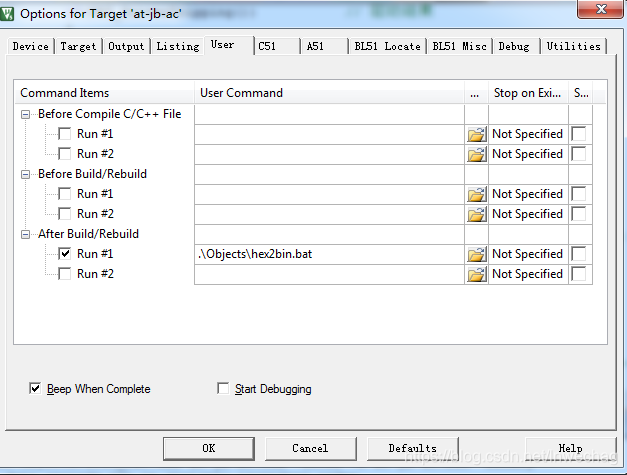Confirm with the OK button
The width and height of the screenshot is (627, 475).
click(209, 448)
